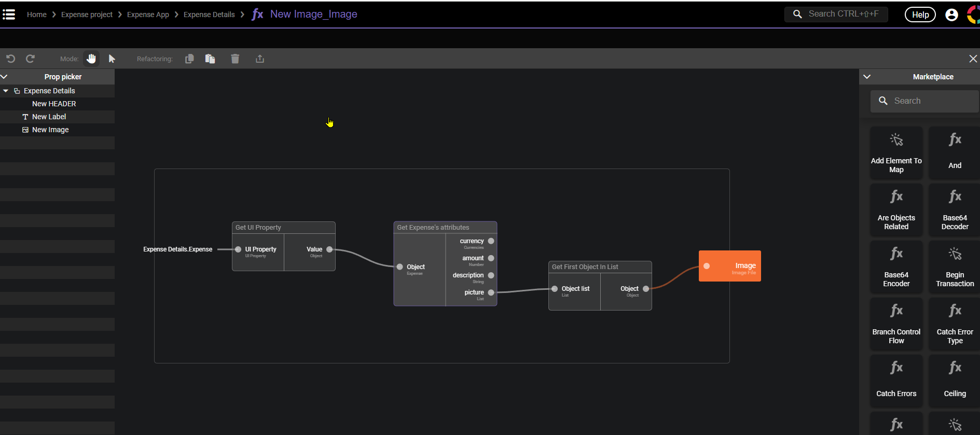Open the hamburger main menu
This screenshot has width=980, height=435.
point(9,15)
